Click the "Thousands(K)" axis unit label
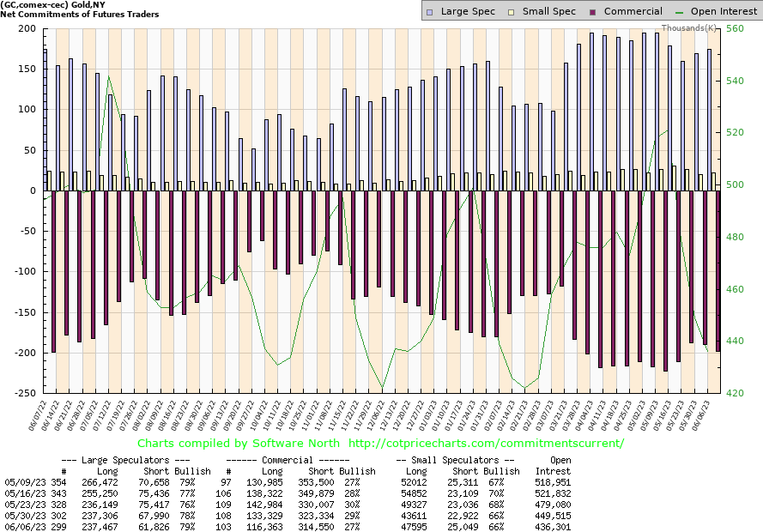 coord(688,27)
